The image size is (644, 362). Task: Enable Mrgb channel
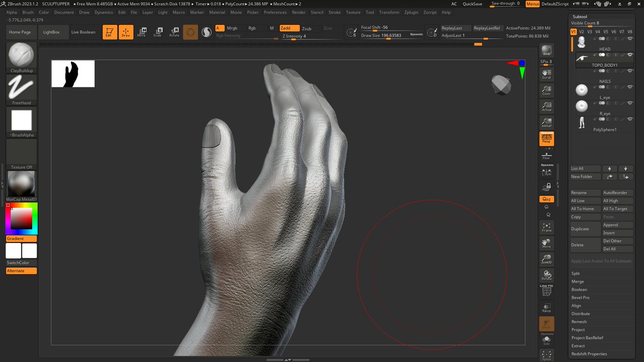click(x=232, y=28)
